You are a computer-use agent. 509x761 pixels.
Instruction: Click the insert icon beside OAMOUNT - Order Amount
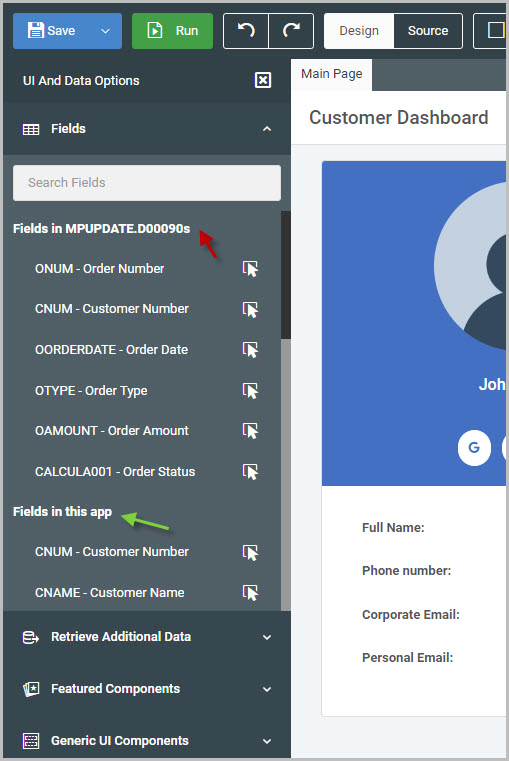tap(250, 430)
